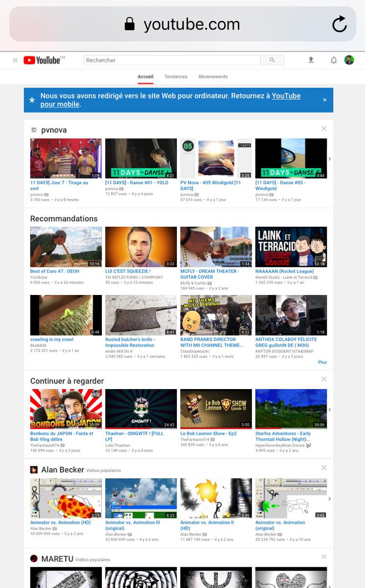Expand recommendations with Plus link
This screenshot has height=588, width=365.
click(x=322, y=362)
